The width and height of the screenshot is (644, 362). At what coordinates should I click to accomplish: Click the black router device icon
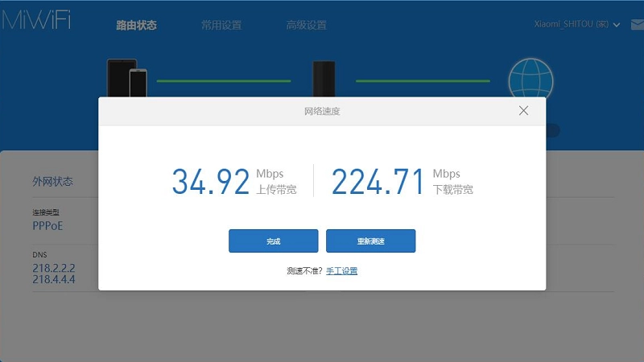324,79
